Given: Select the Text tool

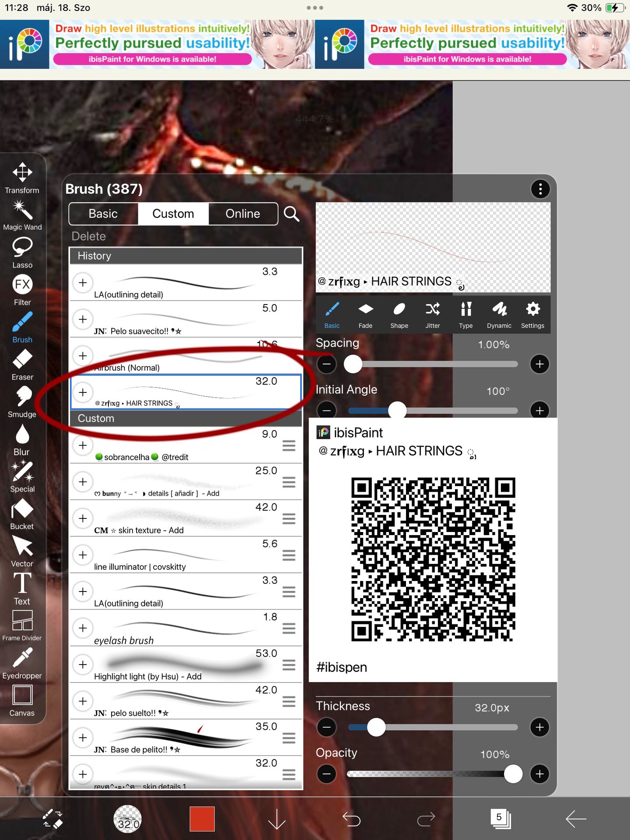Looking at the screenshot, I should coord(22,589).
